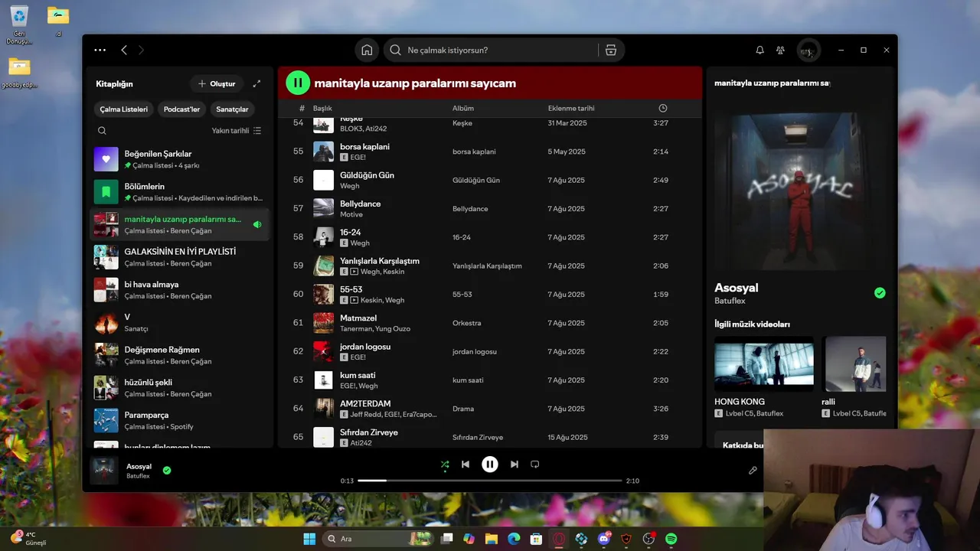The width and height of the screenshot is (980, 551).
Task: Pause playback in the bottom player
Action: [490, 464]
